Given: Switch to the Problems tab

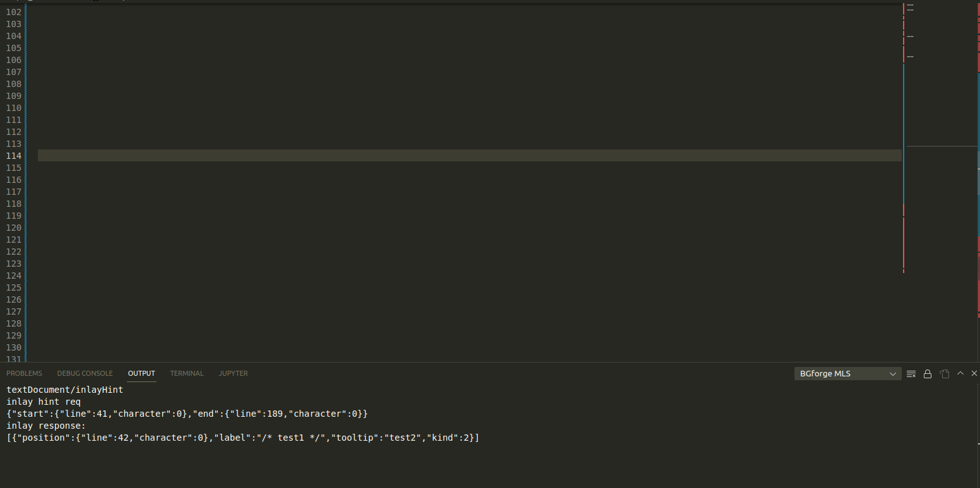Looking at the screenshot, I should [24, 373].
